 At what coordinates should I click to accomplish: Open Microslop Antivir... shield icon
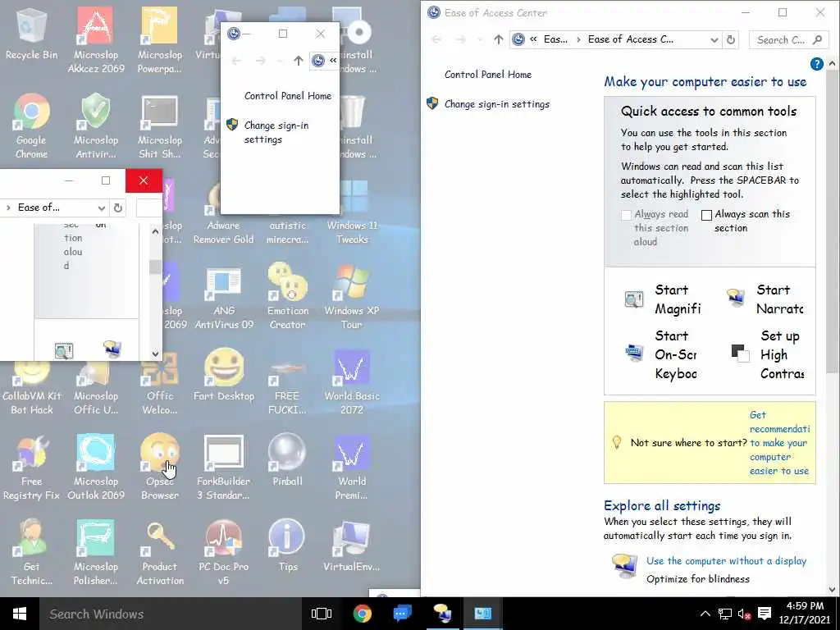pyautogui.click(x=96, y=126)
